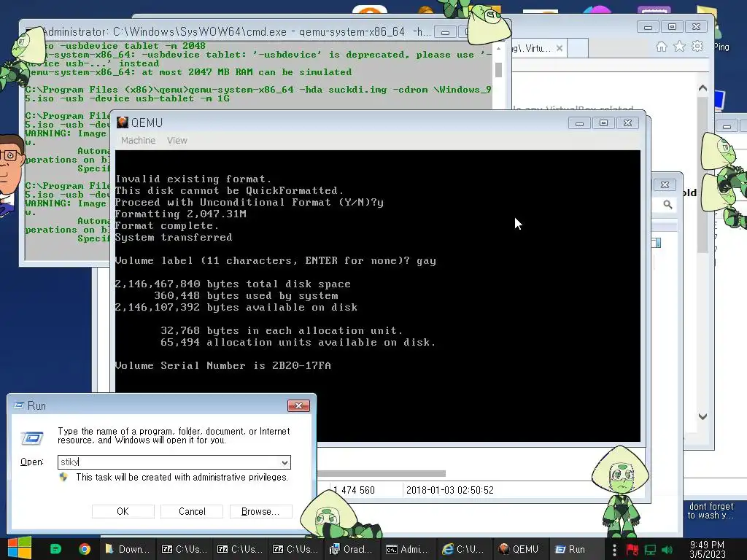Viewport: 747px width, 560px height.
Task: Open the Ping desktop shortcut label
Action: [721, 47]
